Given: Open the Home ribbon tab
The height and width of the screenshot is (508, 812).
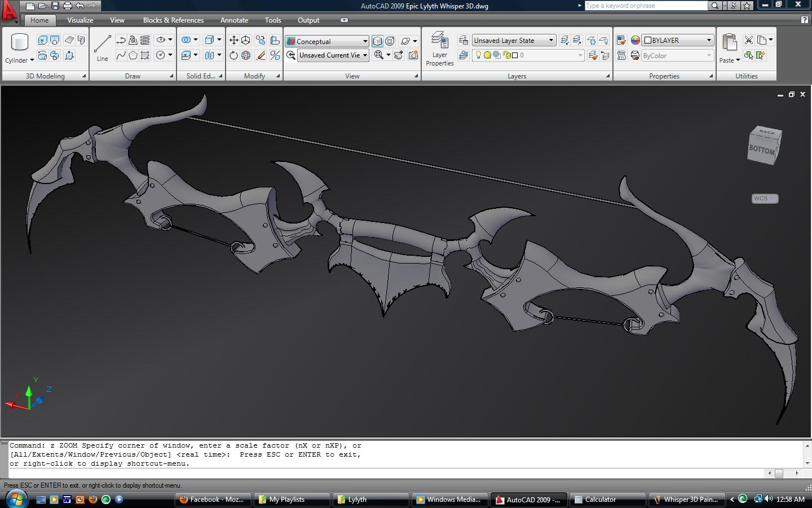Looking at the screenshot, I should click(x=39, y=20).
